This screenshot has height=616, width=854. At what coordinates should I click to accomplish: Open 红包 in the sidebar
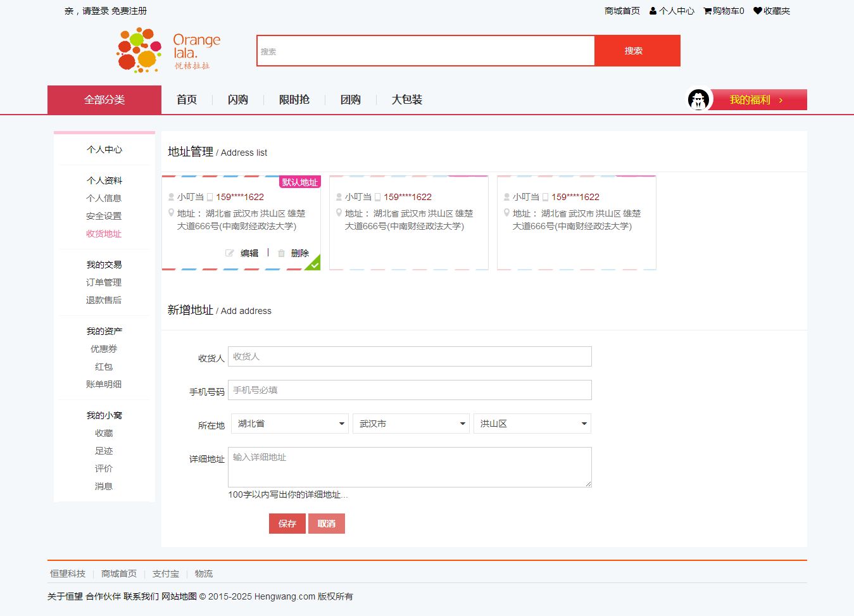[104, 367]
